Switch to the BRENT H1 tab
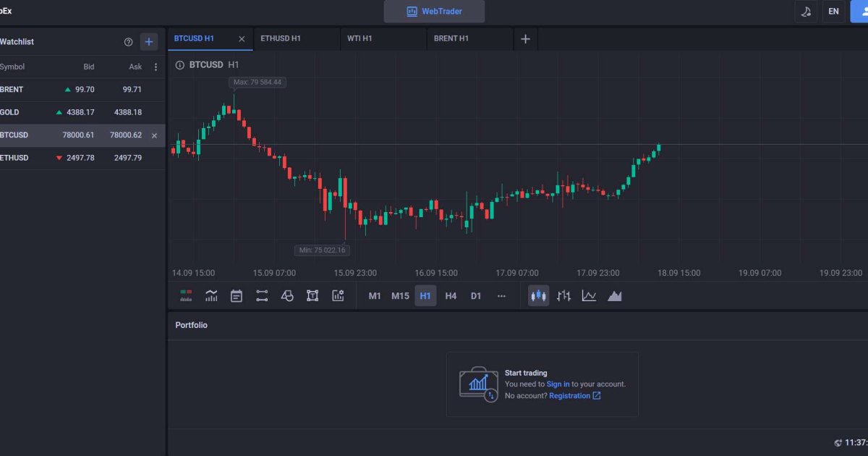The image size is (868, 456). point(470,39)
